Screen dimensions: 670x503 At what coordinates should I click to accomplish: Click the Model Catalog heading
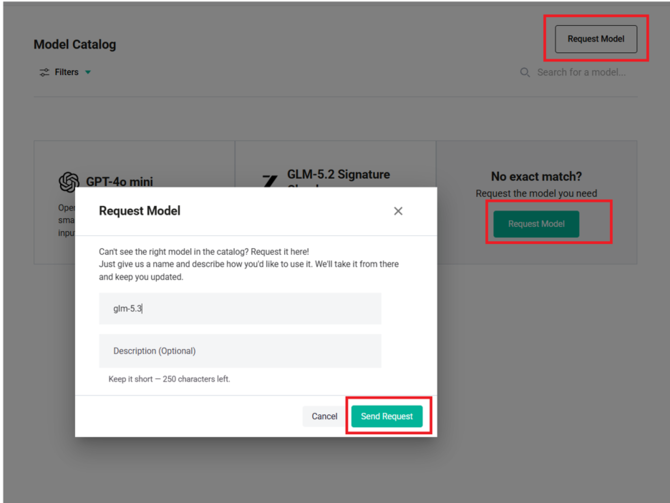point(75,44)
